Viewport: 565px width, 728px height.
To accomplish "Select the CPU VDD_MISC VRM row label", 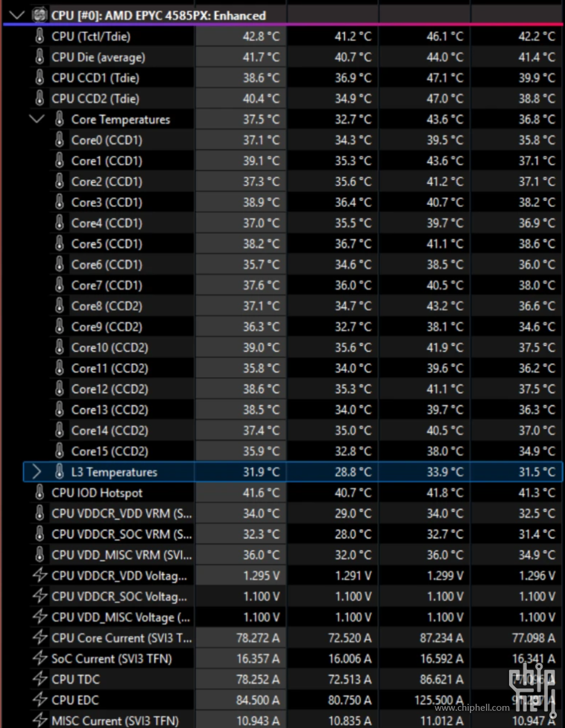I will pos(122,556).
